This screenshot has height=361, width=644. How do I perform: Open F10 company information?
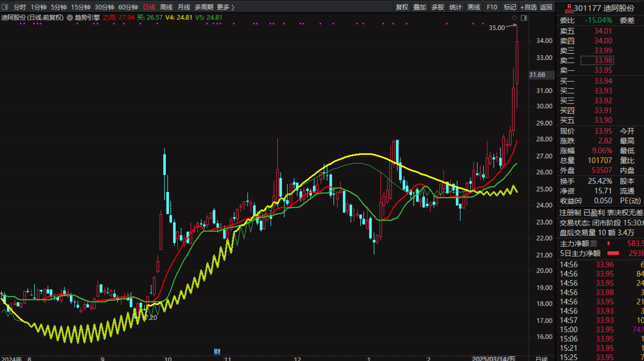(x=492, y=7)
